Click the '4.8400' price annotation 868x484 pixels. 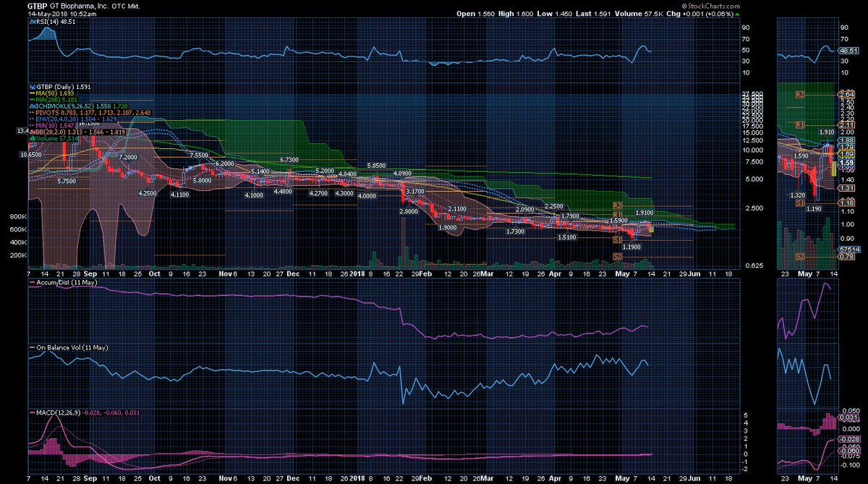346,174
